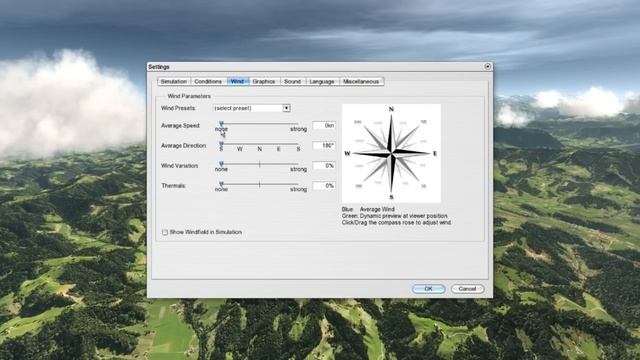This screenshot has height=360, width=640.
Task: Click the Average Direction slider handle
Action: [221, 144]
